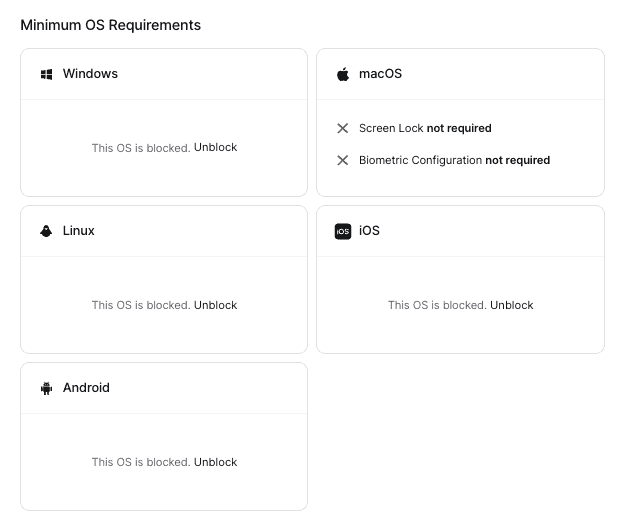Screen dimensions: 629x529
Task: Click the Apple macOS logo icon
Action: pos(343,74)
